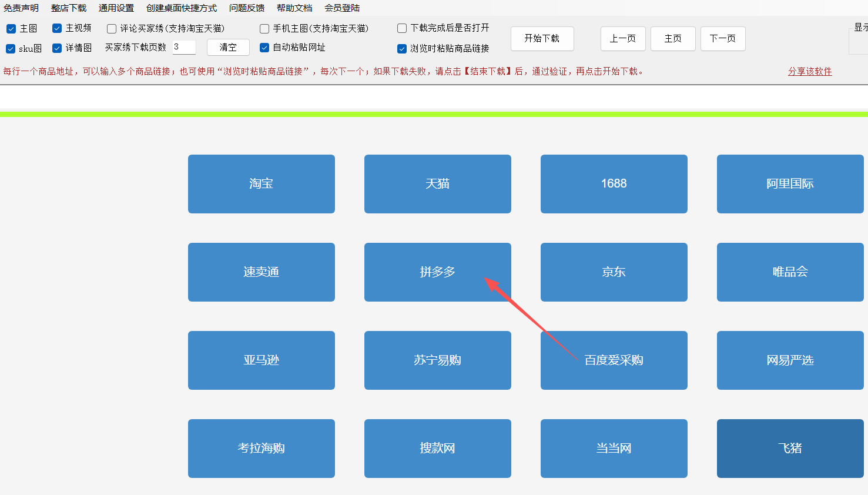Open the 整店下载 menu

[x=69, y=8]
